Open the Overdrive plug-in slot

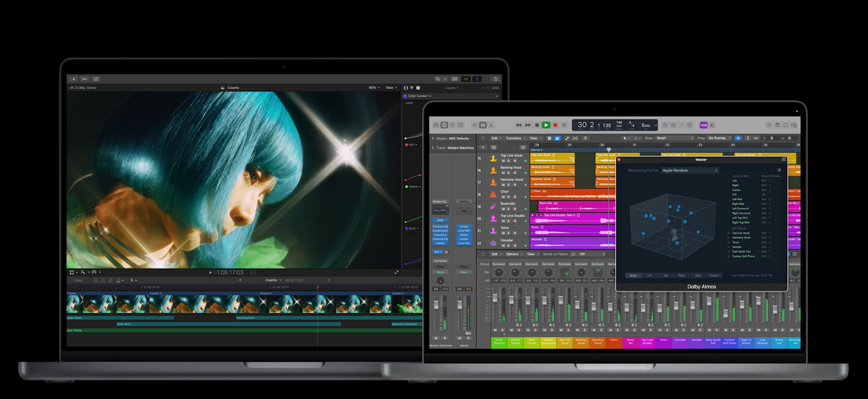pyautogui.click(x=440, y=235)
